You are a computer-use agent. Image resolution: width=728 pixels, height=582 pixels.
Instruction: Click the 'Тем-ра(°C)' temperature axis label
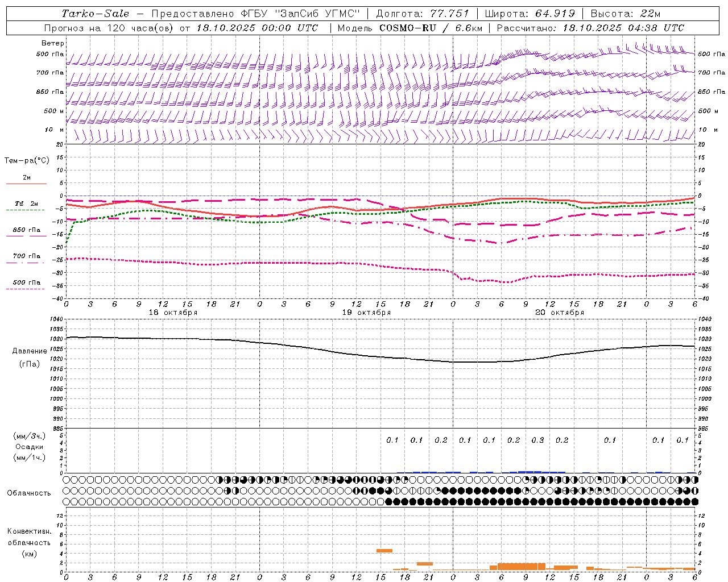(x=27, y=161)
